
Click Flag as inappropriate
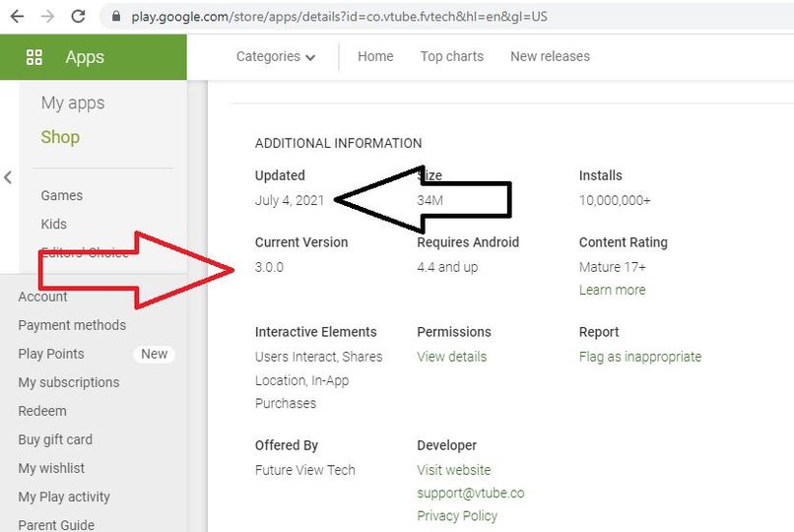[x=640, y=357]
